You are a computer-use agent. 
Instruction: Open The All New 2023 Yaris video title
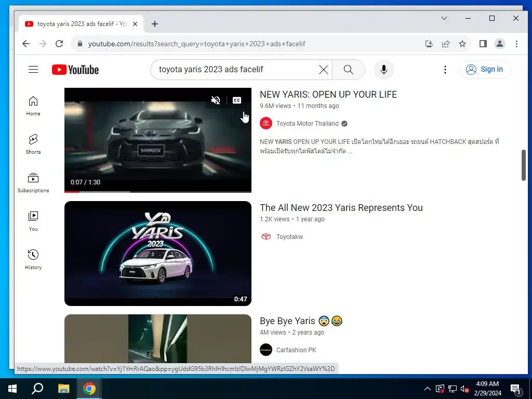[x=341, y=208]
